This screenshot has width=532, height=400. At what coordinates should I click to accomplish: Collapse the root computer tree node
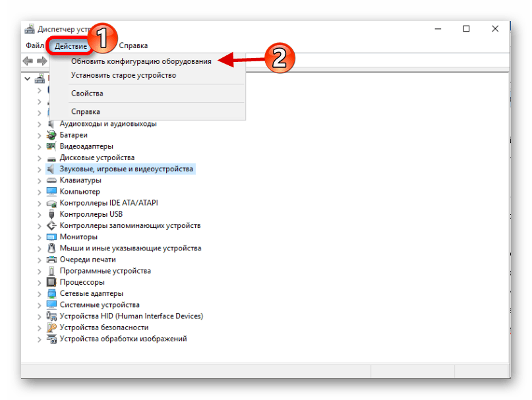click(x=28, y=78)
